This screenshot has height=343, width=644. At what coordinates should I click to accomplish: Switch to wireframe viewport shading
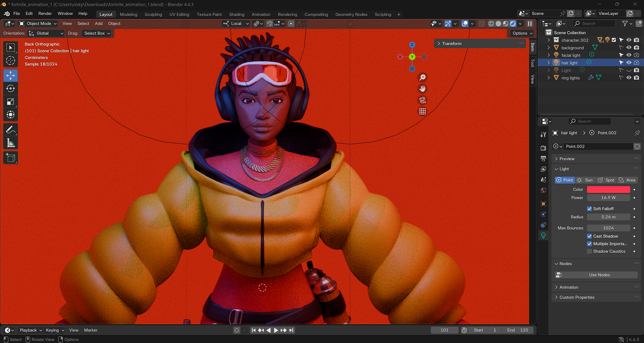pyautogui.click(x=491, y=23)
